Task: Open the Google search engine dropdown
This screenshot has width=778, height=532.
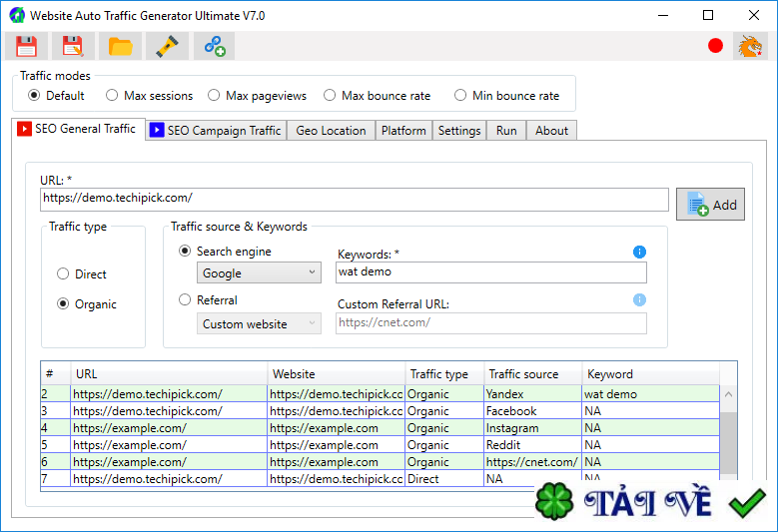Action: tap(259, 272)
